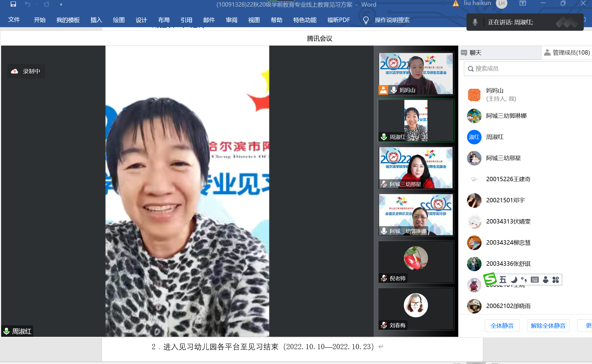Click the Redo icon in quick access toolbar

click(47, 4)
